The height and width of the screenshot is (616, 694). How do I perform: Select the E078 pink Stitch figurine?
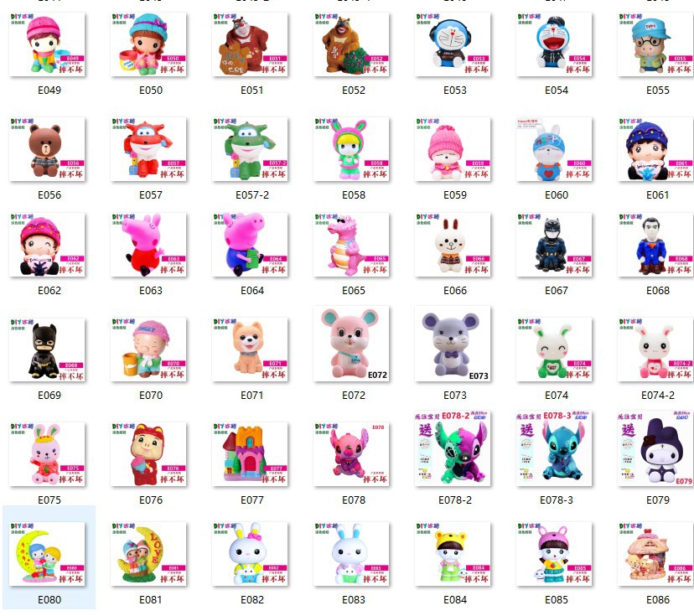point(351,454)
